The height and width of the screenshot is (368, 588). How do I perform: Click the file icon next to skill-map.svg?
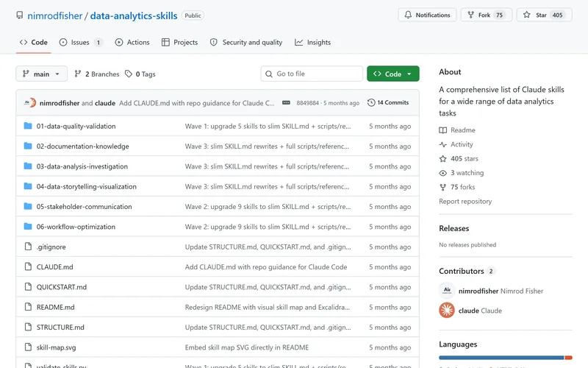(28, 347)
